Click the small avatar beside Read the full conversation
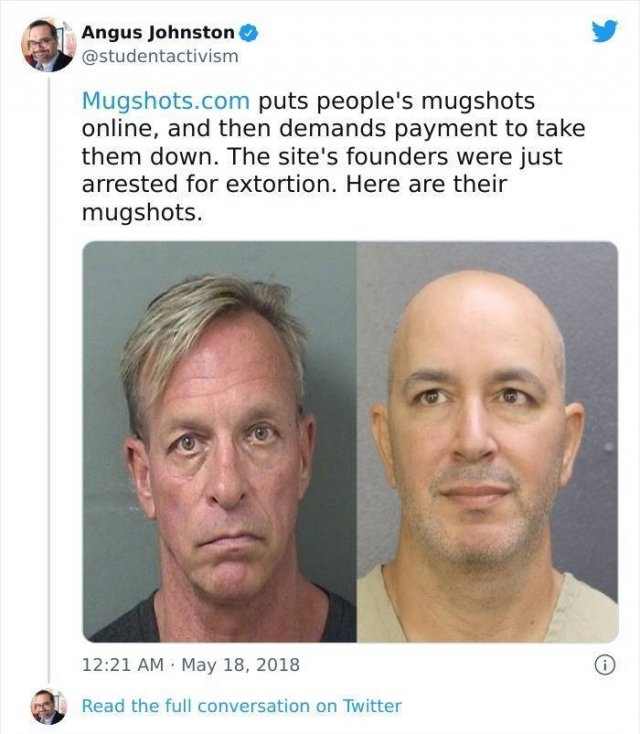 48,706
